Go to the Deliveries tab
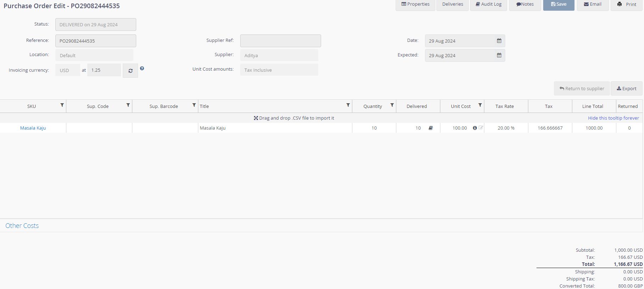The height and width of the screenshot is (289, 644). tap(452, 5)
